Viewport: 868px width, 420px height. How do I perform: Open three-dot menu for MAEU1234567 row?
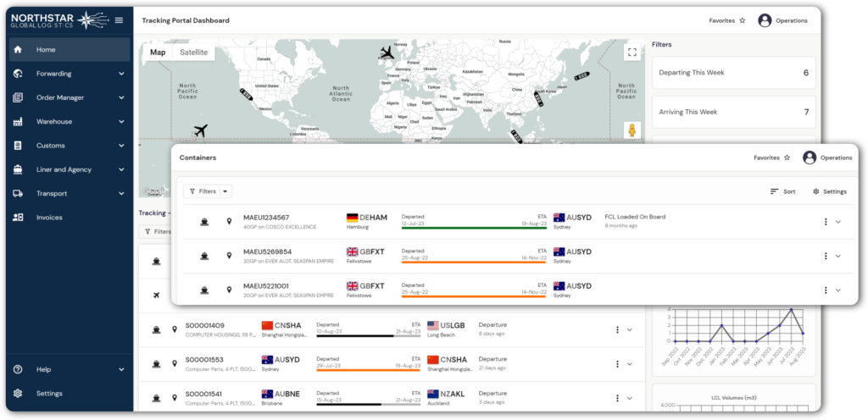tap(825, 222)
